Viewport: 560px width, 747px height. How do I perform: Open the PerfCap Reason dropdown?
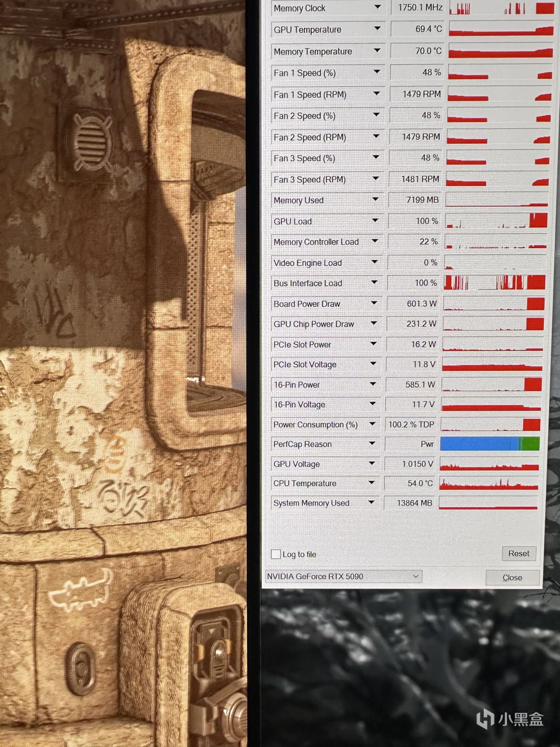coord(372,443)
